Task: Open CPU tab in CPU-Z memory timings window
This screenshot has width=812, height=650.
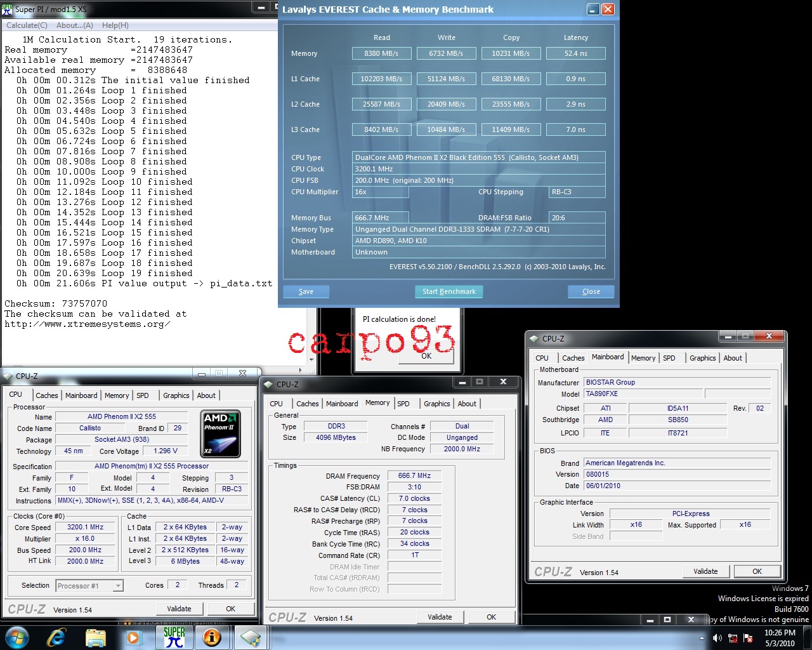Action: click(277, 404)
